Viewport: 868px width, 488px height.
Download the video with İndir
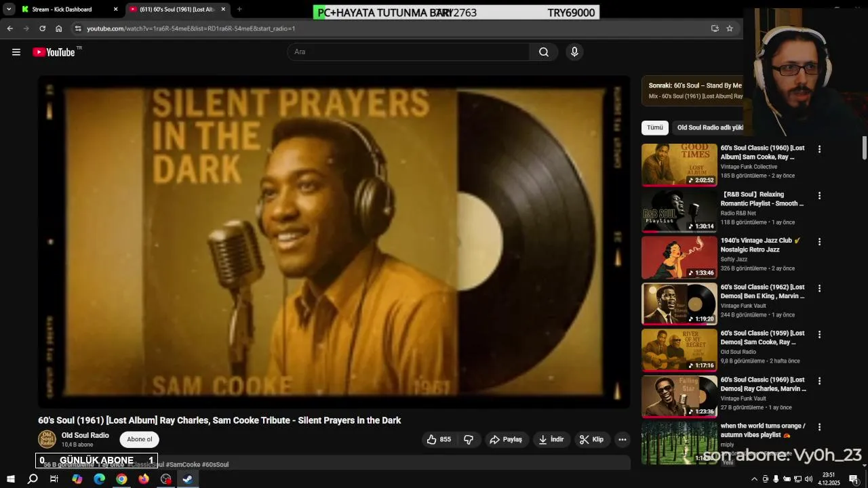[551, 440]
